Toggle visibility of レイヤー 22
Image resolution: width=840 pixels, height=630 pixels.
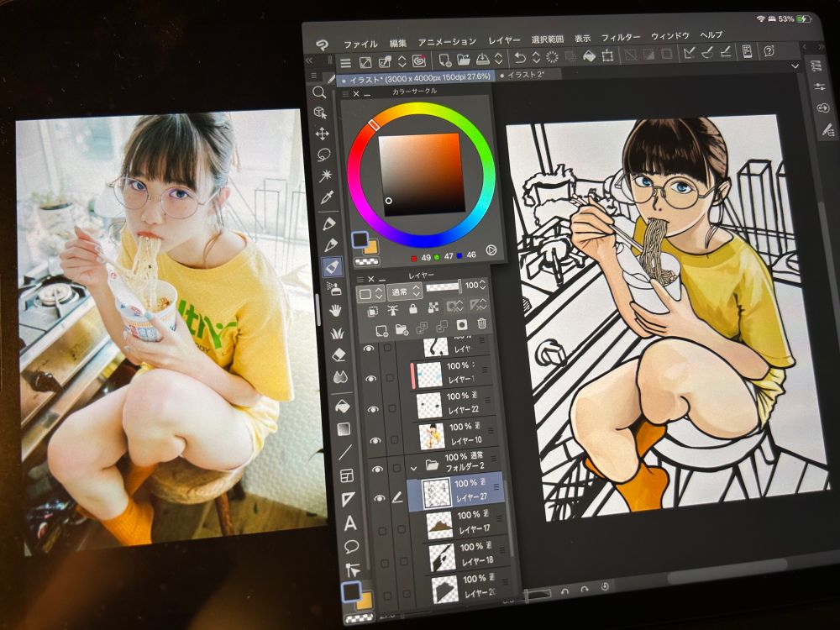coord(371,409)
